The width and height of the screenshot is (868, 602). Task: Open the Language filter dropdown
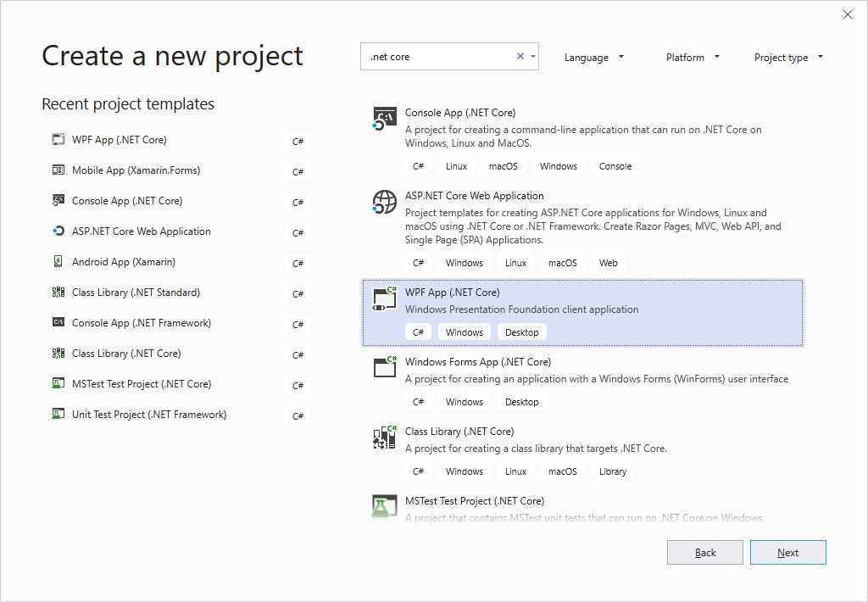(x=594, y=57)
